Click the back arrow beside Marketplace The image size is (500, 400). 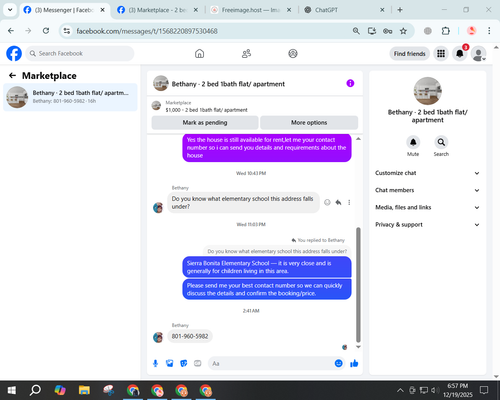tap(12, 76)
